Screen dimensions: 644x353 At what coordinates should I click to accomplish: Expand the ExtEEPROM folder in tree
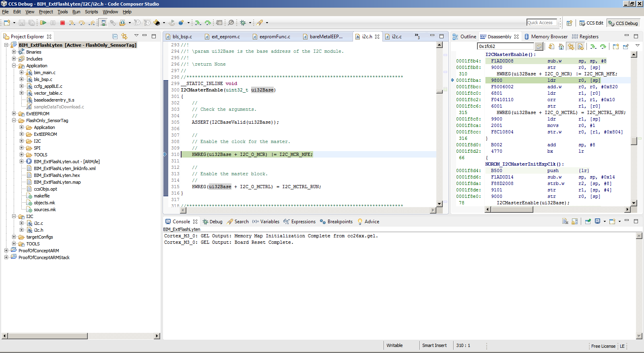[x=14, y=114]
